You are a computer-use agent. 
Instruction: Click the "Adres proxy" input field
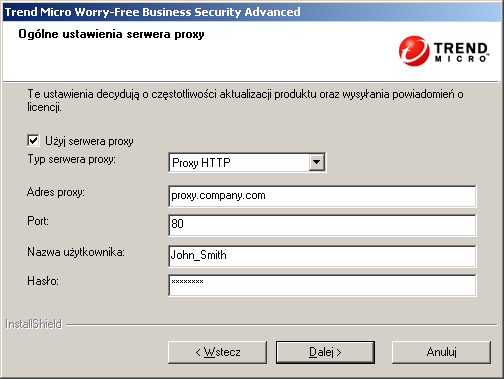[322, 196]
